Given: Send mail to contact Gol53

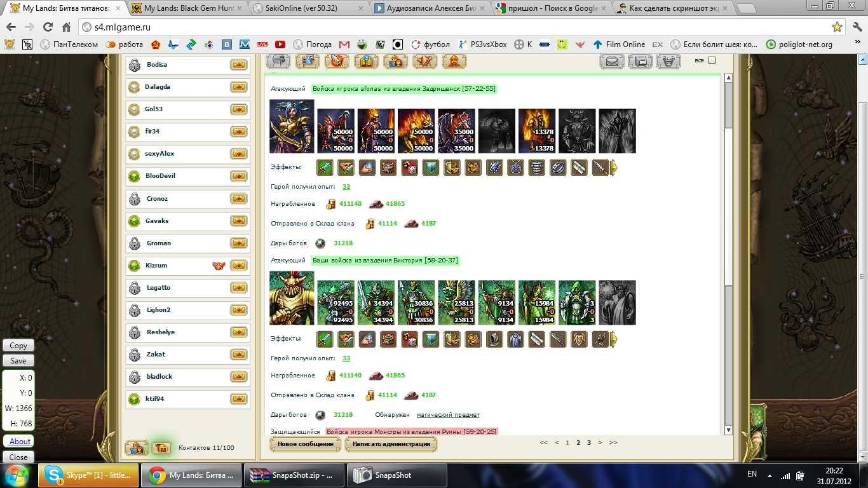Looking at the screenshot, I should pyautogui.click(x=238, y=109).
